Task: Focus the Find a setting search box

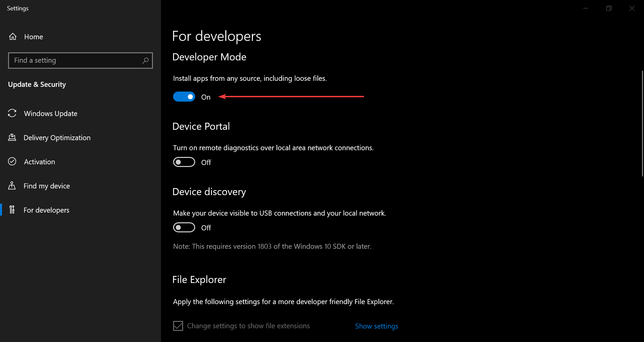Action: point(80,60)
